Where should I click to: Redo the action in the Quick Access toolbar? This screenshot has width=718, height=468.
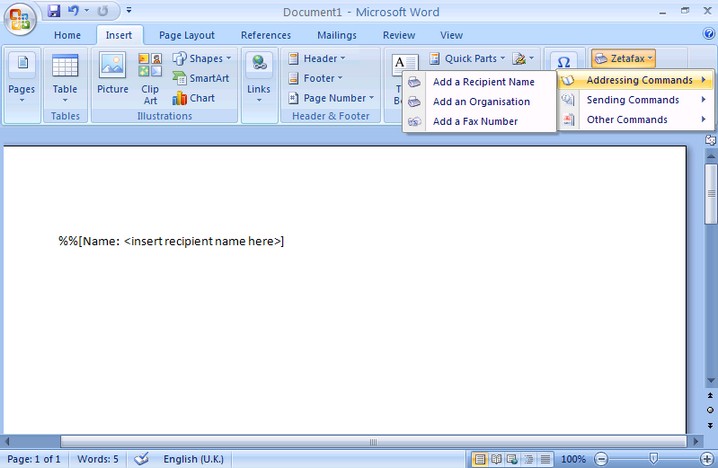pos(103,11)
